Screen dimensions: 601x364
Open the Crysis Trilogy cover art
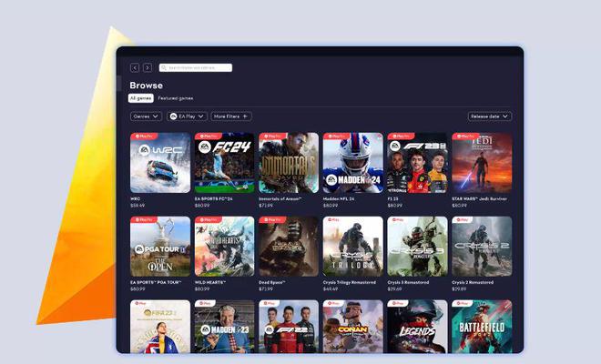[x=353, y=247]
